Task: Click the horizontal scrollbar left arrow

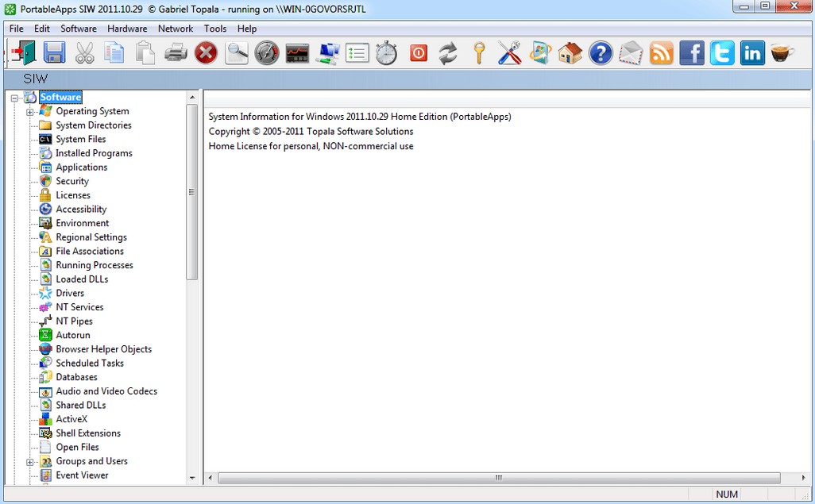Action: click(211, 478)
